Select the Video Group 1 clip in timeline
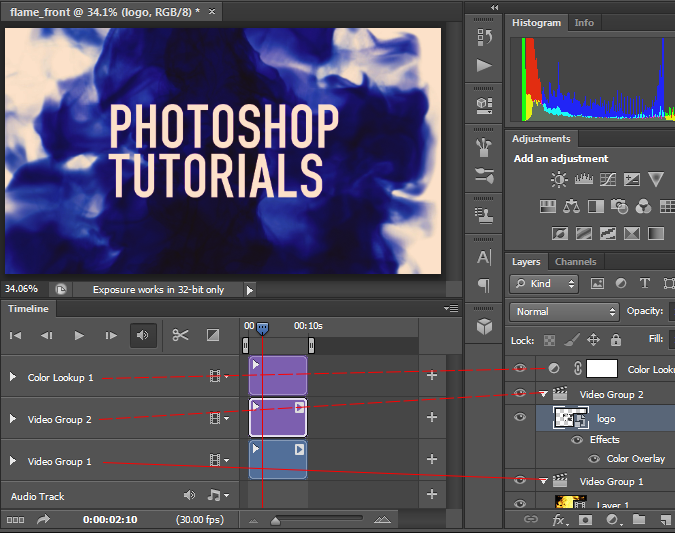675x533 pixels. (277, 460)
